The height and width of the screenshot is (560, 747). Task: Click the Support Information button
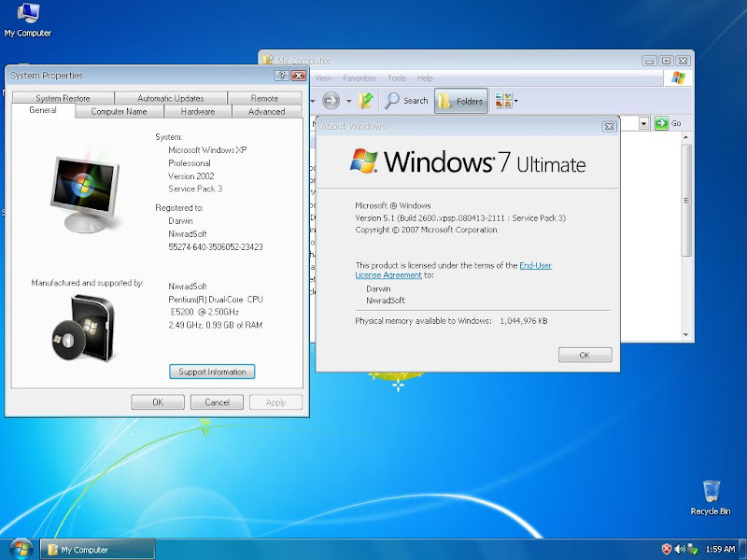[x=212, y=371]
